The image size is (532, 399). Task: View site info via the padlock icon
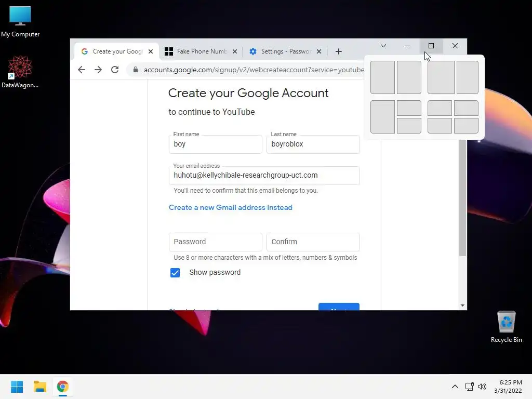pyautogui.click(x=136, y=70)
